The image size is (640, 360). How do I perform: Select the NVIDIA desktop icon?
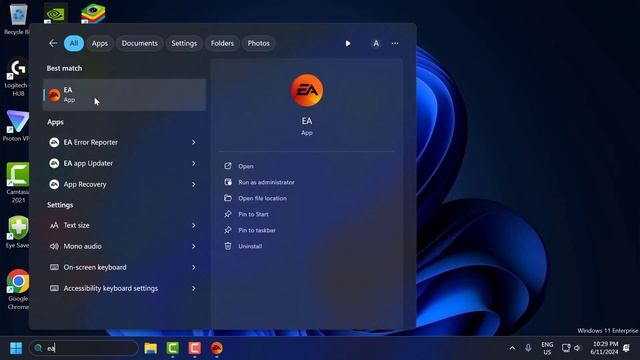click(56, 13)
